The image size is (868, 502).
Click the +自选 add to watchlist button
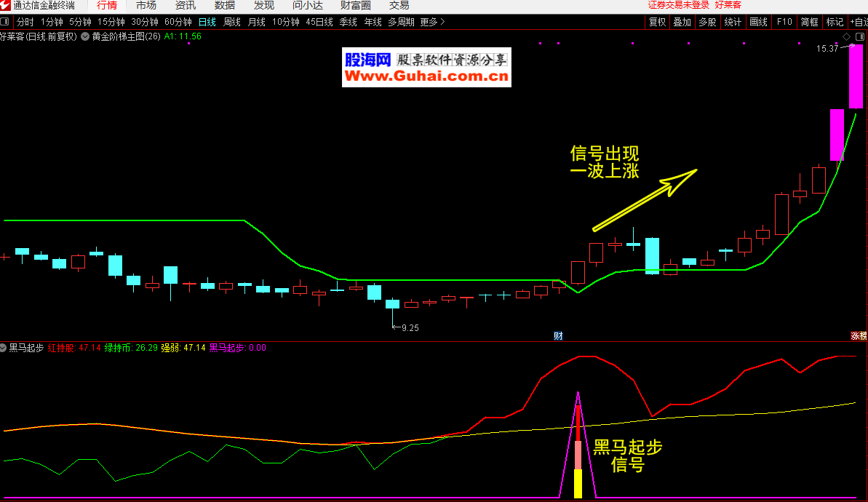pyautogui.click(x=857, y=22)
